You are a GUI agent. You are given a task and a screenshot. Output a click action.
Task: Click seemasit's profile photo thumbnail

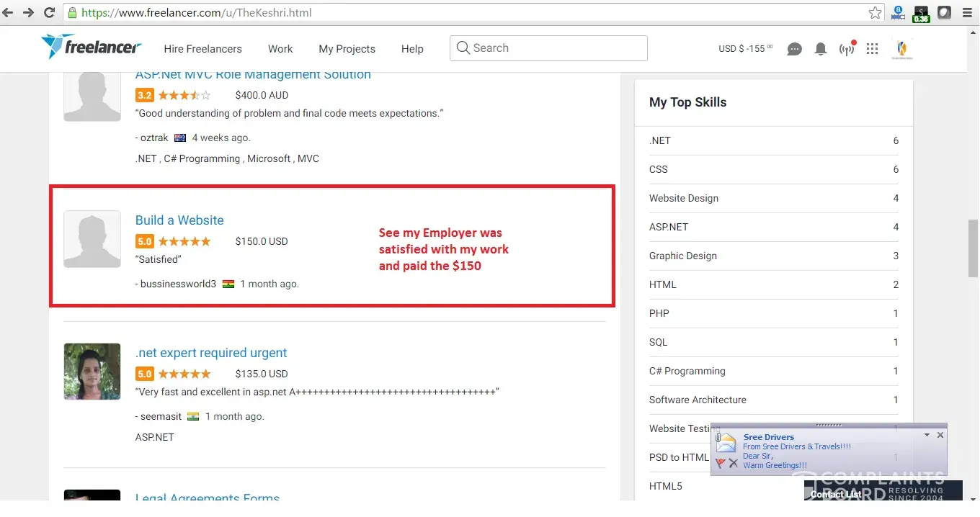pos(92,372)
